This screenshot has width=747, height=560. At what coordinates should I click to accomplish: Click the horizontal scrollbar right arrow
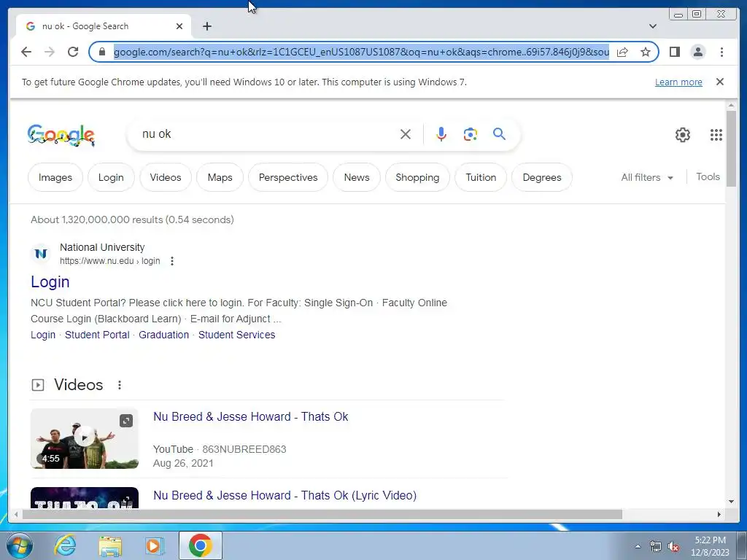point(719,514)
